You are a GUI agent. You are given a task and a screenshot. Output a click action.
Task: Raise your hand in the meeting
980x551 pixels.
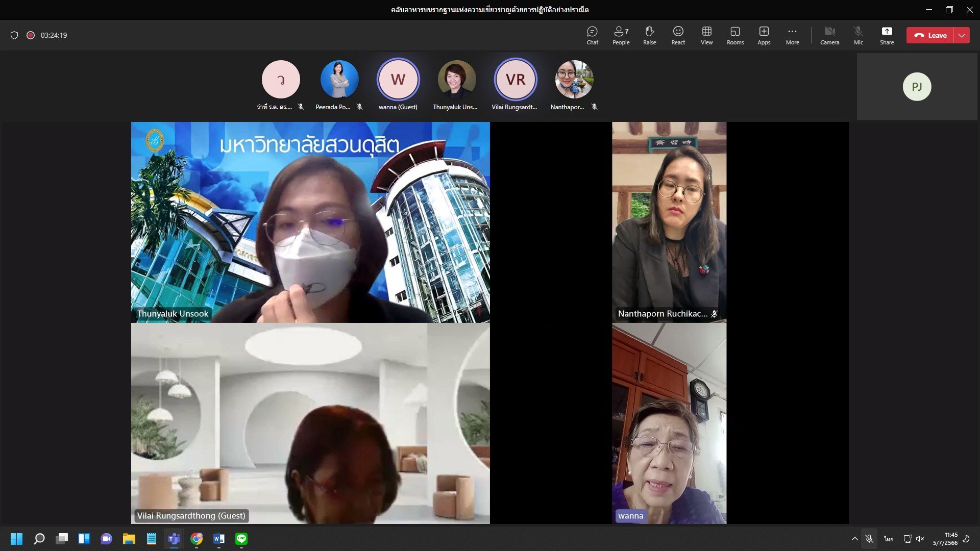point(649,35)
